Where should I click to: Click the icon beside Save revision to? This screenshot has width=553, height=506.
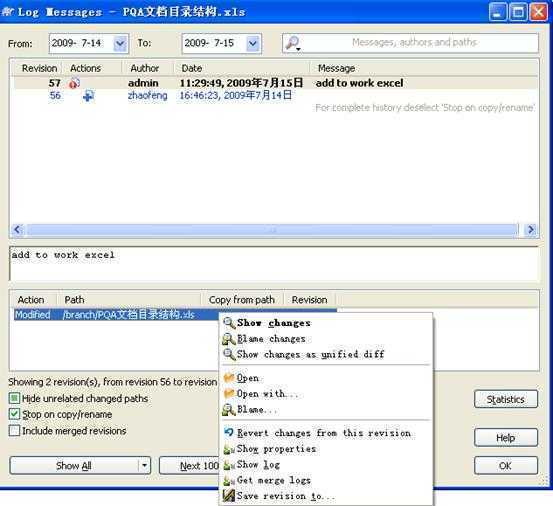(x=229, y=496)
